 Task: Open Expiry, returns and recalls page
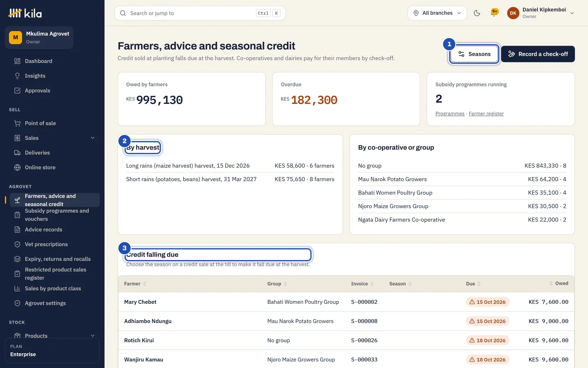point(55,259)
